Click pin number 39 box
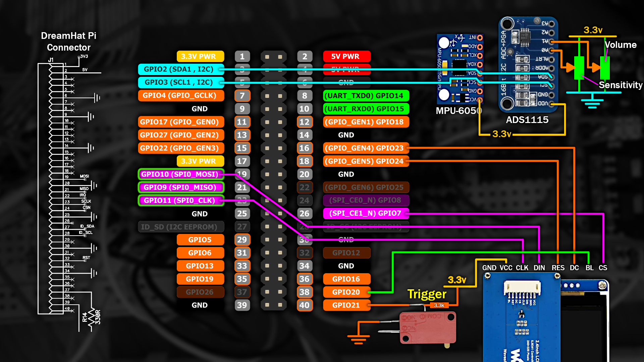This screenshot has width=644, height=362. [242, 305]
